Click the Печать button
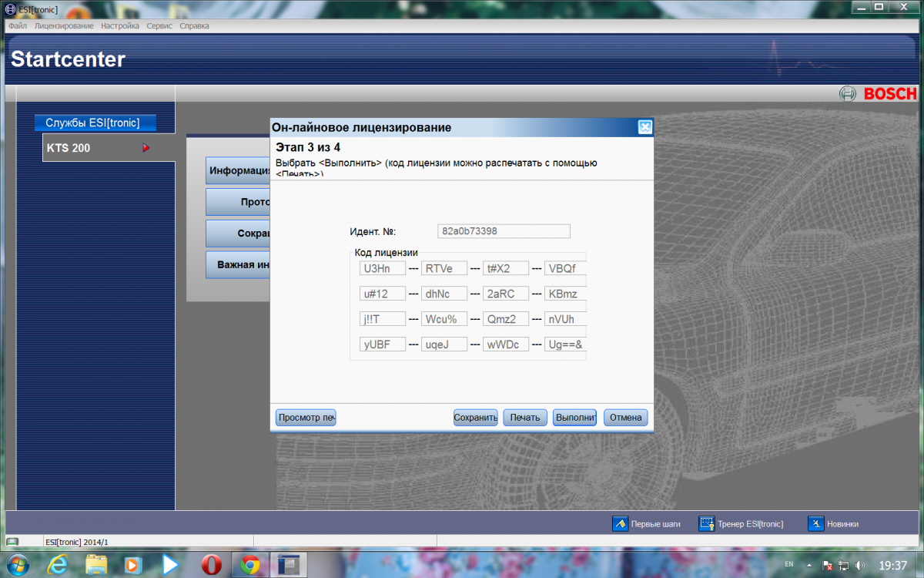Screen dimensions: 924x578 coord(525,418)
